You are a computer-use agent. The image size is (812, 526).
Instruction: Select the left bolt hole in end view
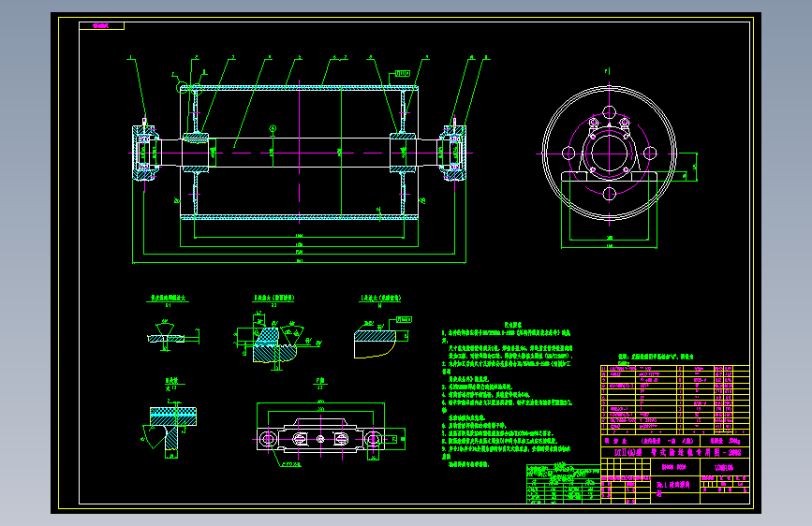(x=568, y=153)
